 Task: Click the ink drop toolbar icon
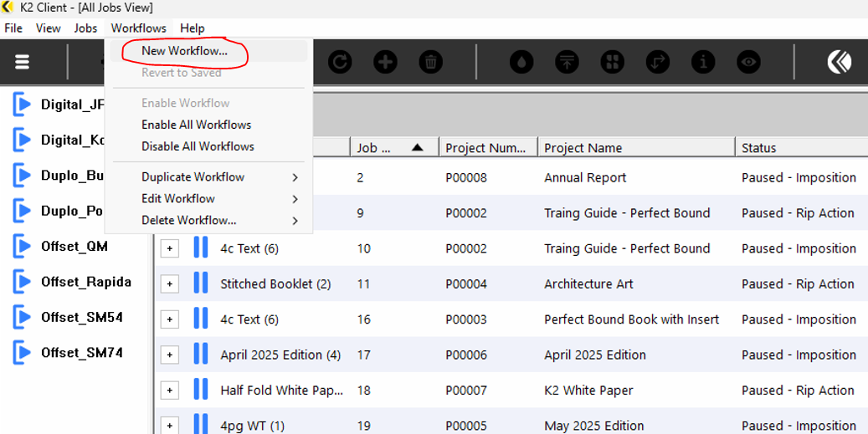[x=521, y=62]
